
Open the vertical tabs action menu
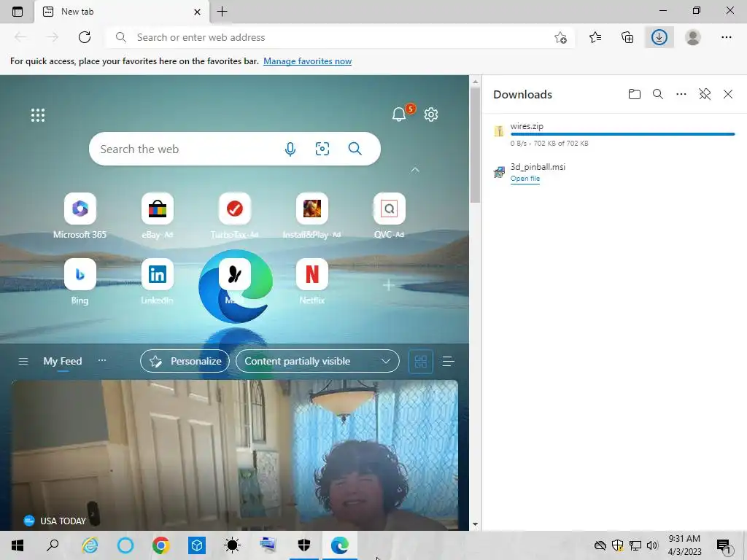click(18, 12)
